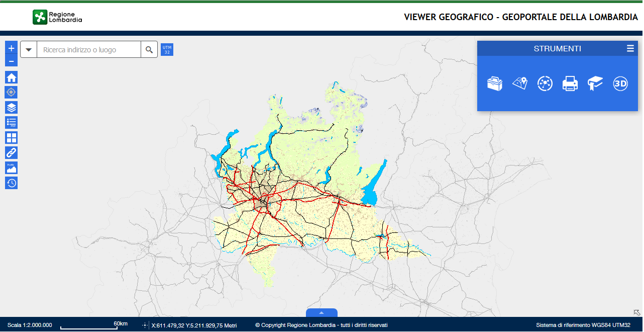
Task: Open the elevation Profile tool
Action: tap(11, 168)
